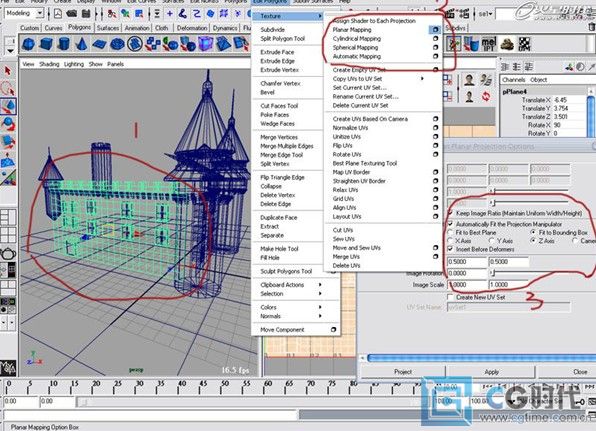Expand Copy UVs to UV Set submenu
The image size is (596, 431).
coord(379,79)
